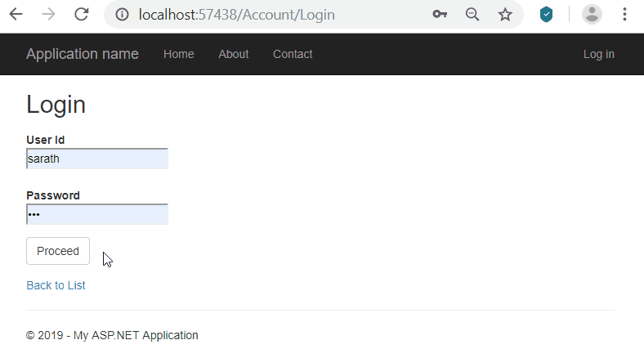644x358 pixels.
Task: Open the Contact navigation item
Action: point(293,54)
